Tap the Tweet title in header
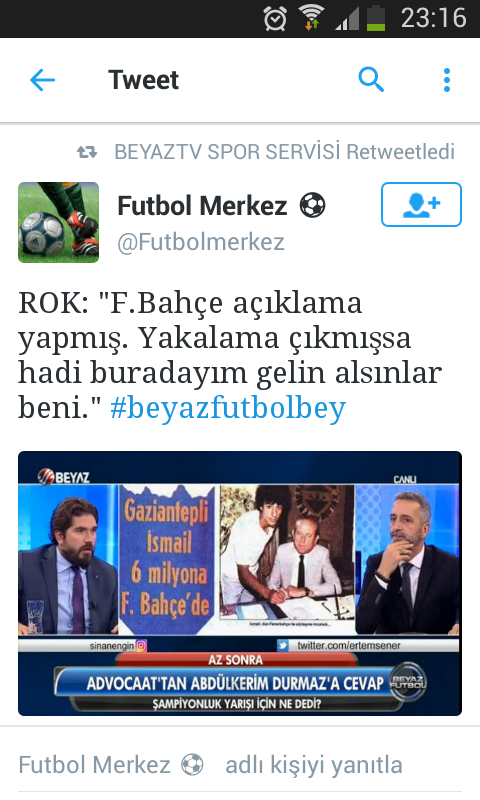This screenshot has width=480, height=800. (143, 80)
